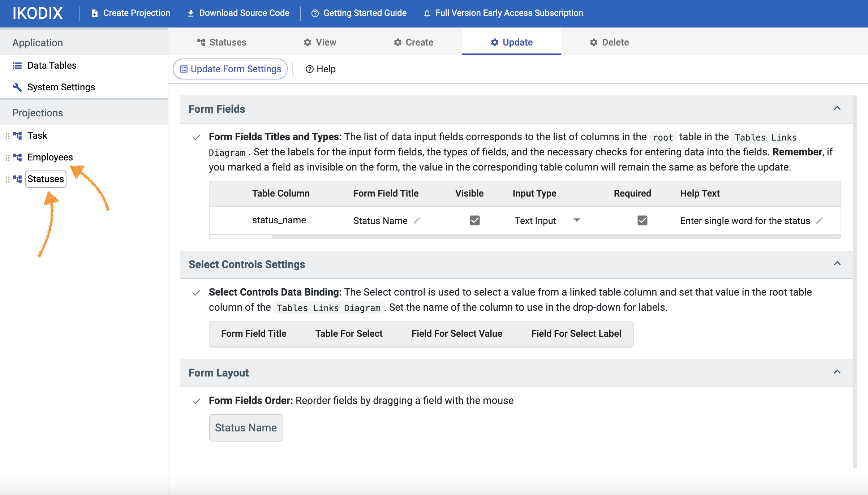Collapse the Select Controls Settings section
Viewport: 868px width, 495px height.
(x=837, y=264)
